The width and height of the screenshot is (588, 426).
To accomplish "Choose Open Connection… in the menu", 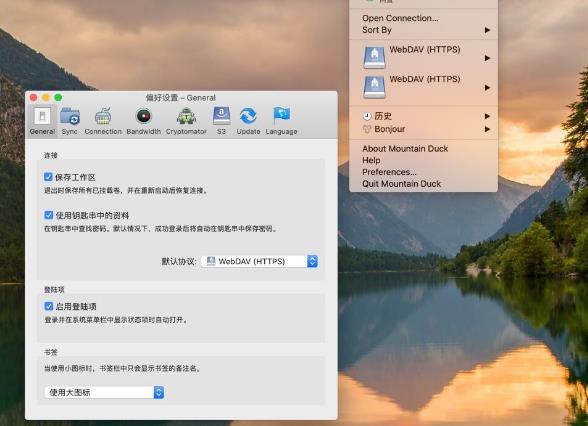I will [400, 18].
